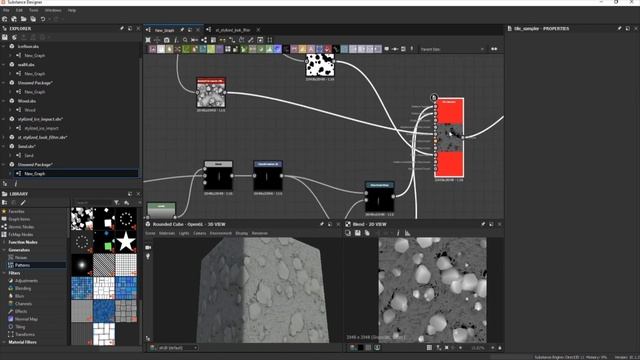Click the open package folder icon
Screen dimensions: 640x360
pyautogui.click(x=24, y=19)
